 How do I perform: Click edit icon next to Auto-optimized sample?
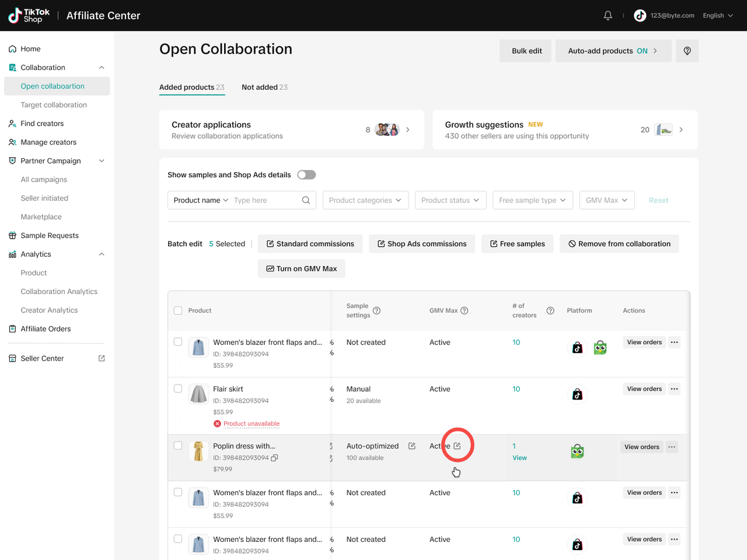[x=412, y=446]
